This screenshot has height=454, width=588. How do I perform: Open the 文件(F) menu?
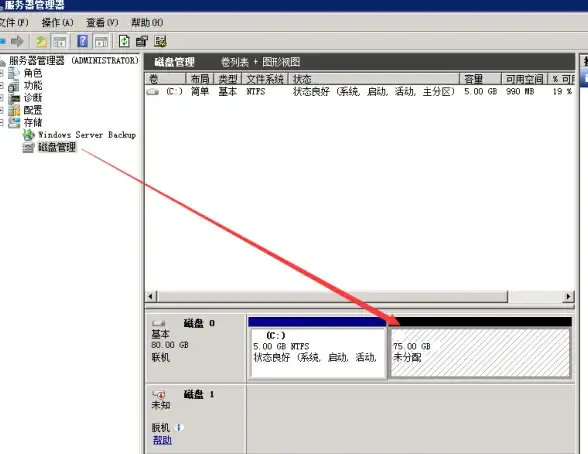[14, 22]
